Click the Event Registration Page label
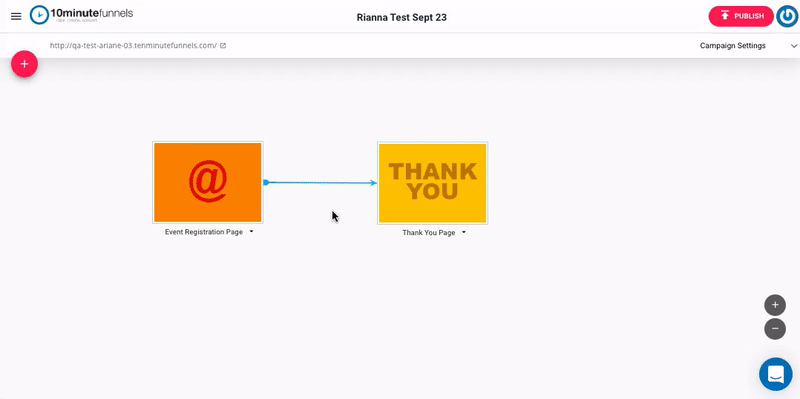The image size is (800, 399). click(204, 232)
